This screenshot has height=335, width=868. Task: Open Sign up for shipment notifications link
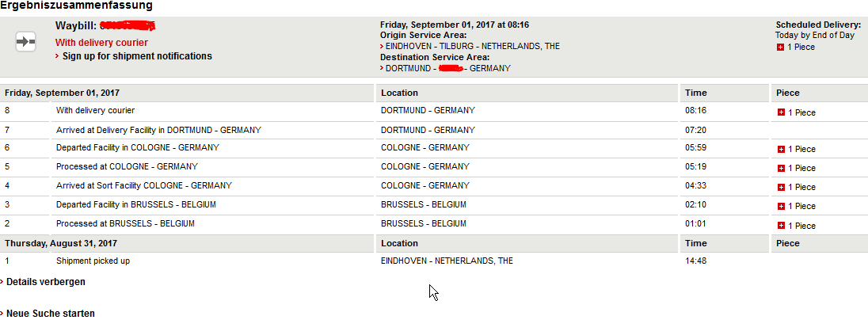[137, 56]
